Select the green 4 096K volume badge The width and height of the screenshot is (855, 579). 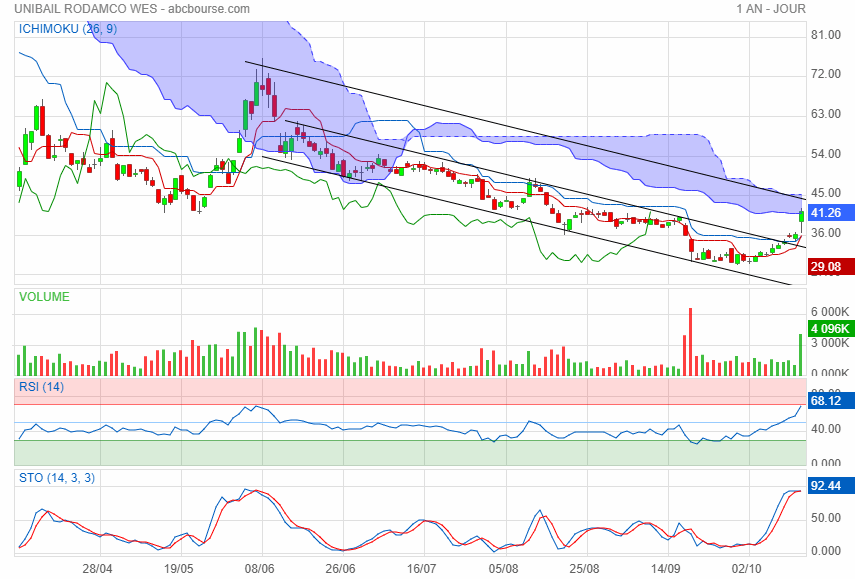[830, 328]
